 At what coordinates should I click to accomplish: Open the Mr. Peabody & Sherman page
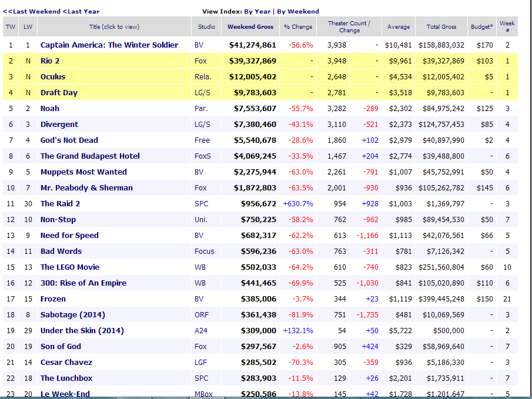click(x=86, y=188)
